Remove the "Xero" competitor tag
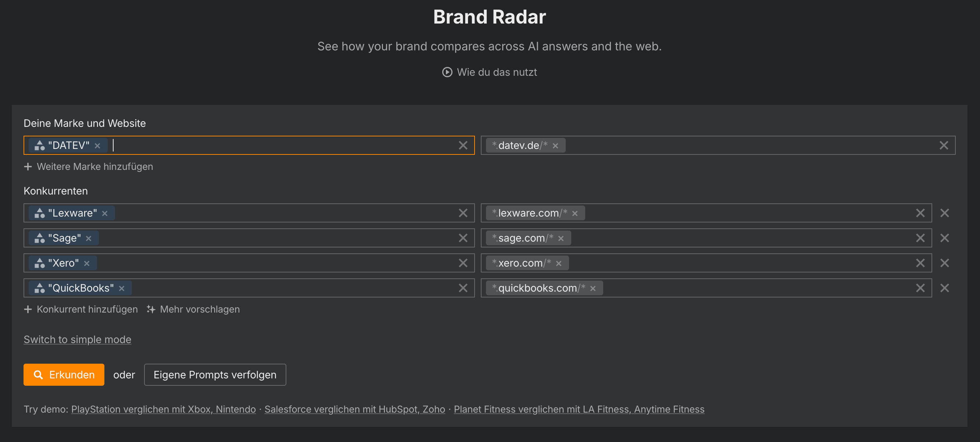 87,263
